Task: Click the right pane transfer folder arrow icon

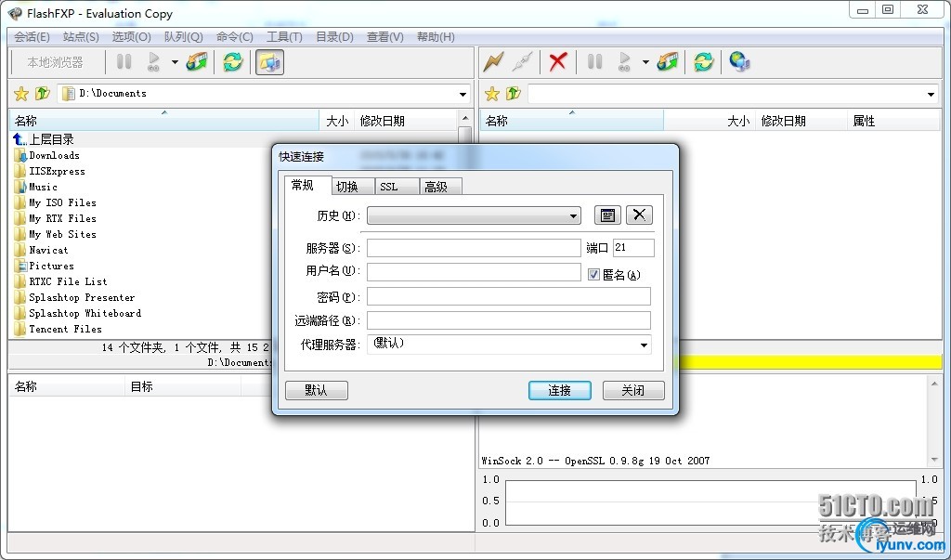Action: point(667,62)
